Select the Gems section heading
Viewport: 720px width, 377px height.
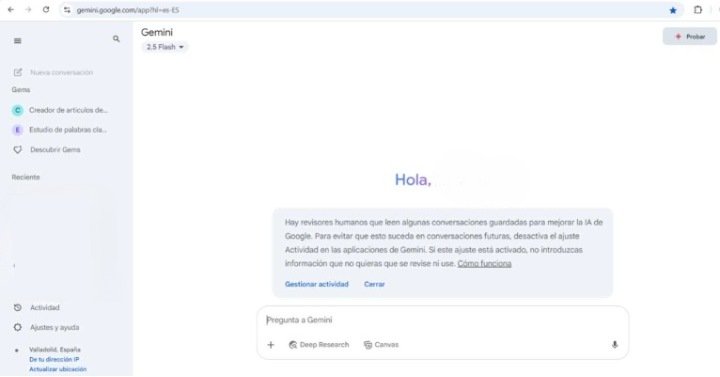click(21, 90)
